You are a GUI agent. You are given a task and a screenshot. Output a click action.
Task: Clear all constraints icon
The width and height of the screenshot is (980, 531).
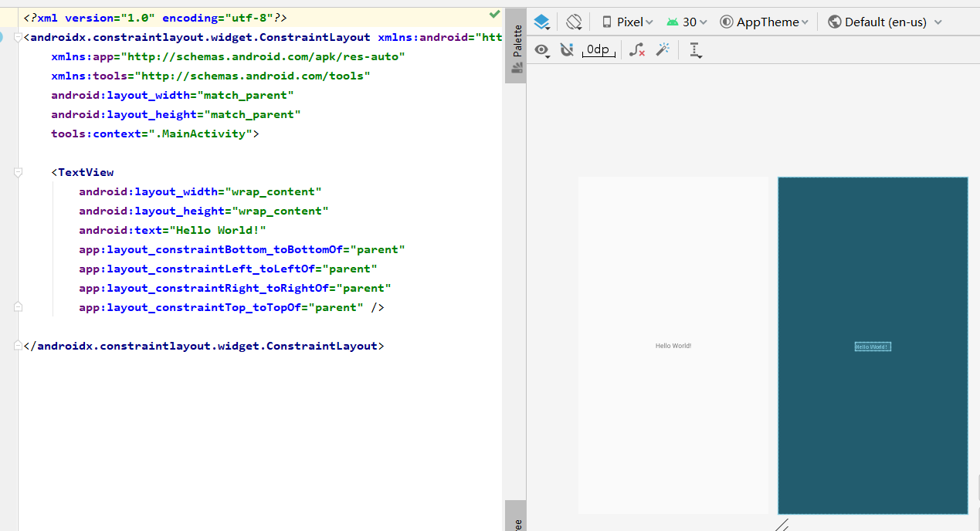636,50
